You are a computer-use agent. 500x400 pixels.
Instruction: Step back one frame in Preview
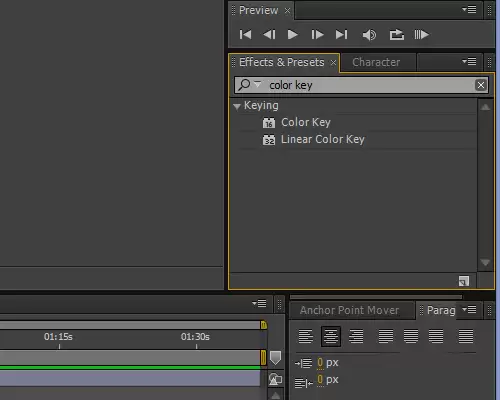click(x=269, y=35)
